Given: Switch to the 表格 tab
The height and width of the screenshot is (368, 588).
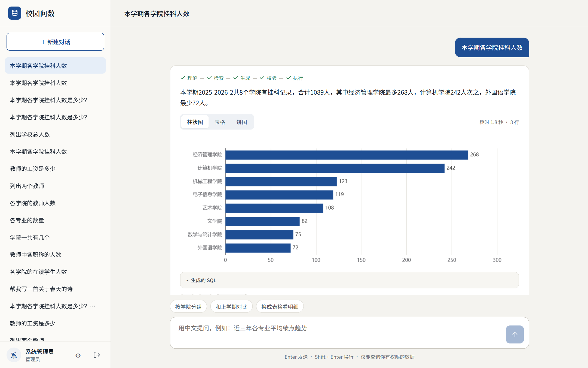Looking at the screenshot, I should point(219,122).
